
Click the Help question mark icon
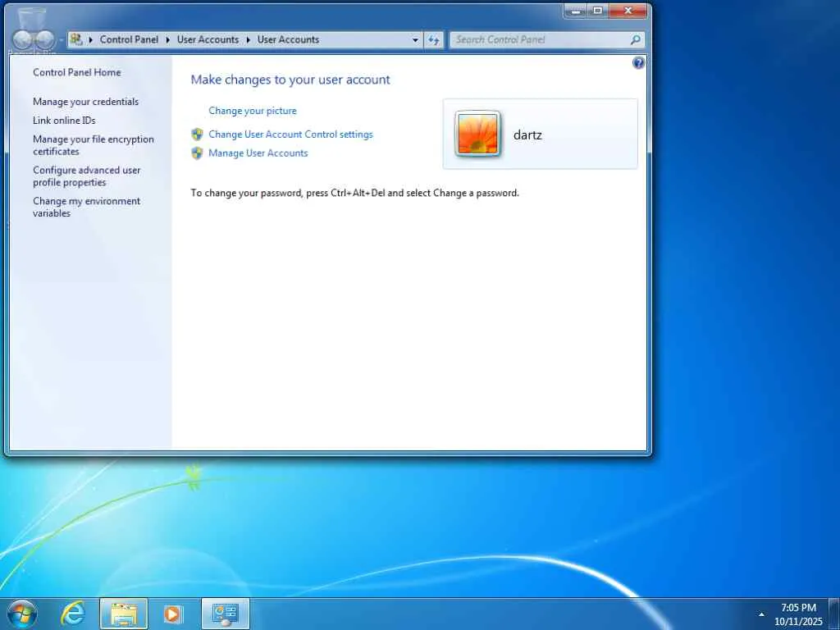pos(638,63)
